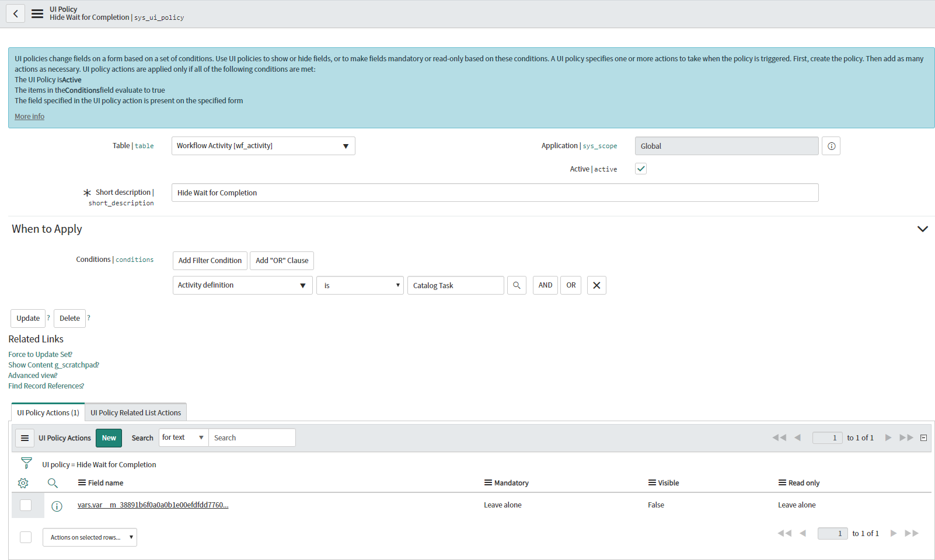Viewport: 935px width, 560px height.
Task: Click the Short description input field
Action: [x=495, y=192]
